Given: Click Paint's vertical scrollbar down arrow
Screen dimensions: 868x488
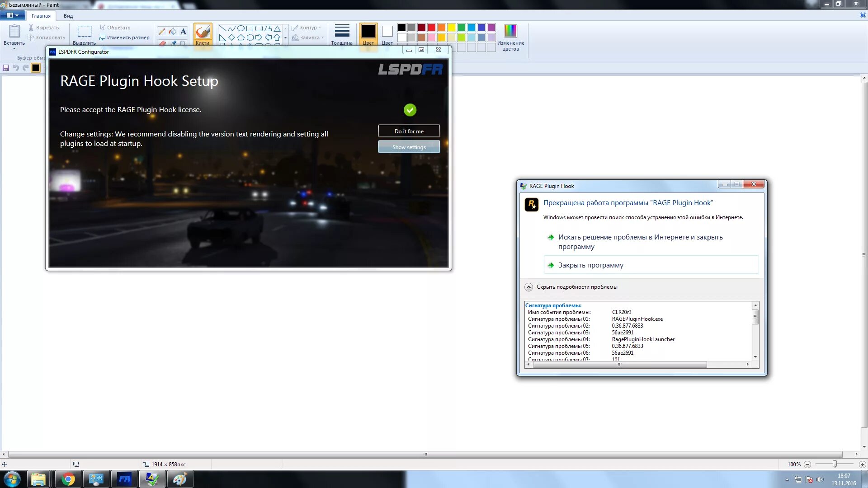Looking at the screenshot, I should (864, 446).
